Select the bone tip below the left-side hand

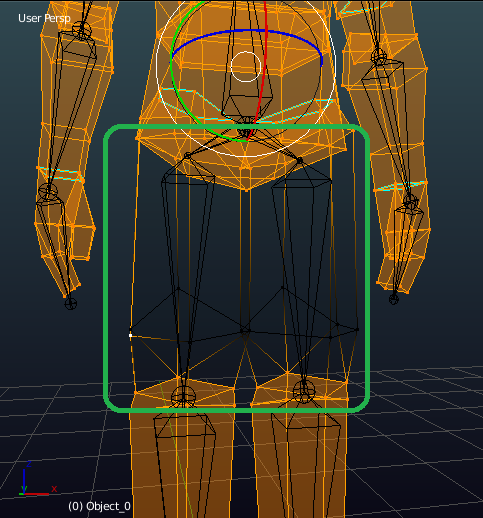71,303
